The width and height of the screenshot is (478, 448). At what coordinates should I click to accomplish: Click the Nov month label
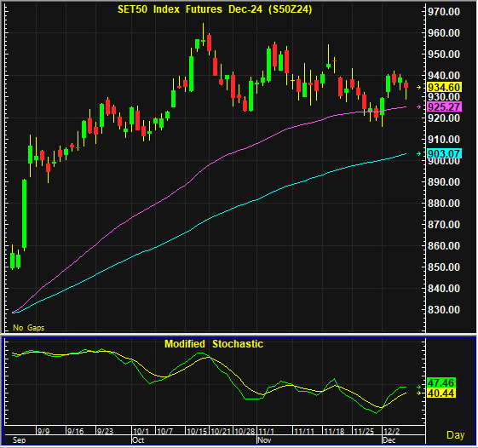pyautogui.click(x=264, y=440)
